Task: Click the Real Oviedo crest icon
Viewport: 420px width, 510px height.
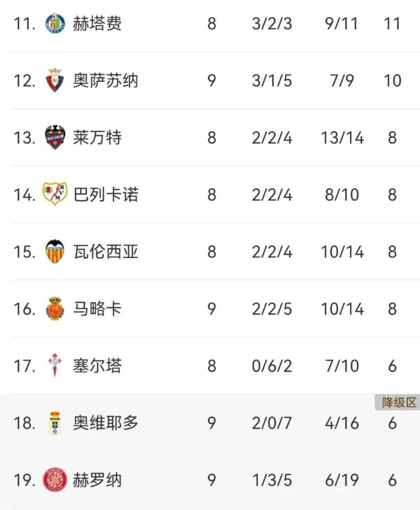Action: tap(55, 423)
